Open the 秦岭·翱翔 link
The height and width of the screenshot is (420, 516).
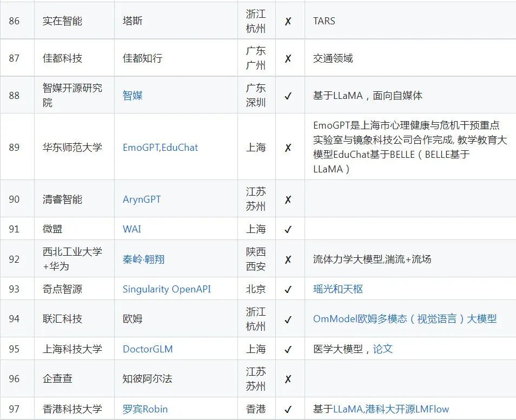pyautogui.click(x=143, y=259)
